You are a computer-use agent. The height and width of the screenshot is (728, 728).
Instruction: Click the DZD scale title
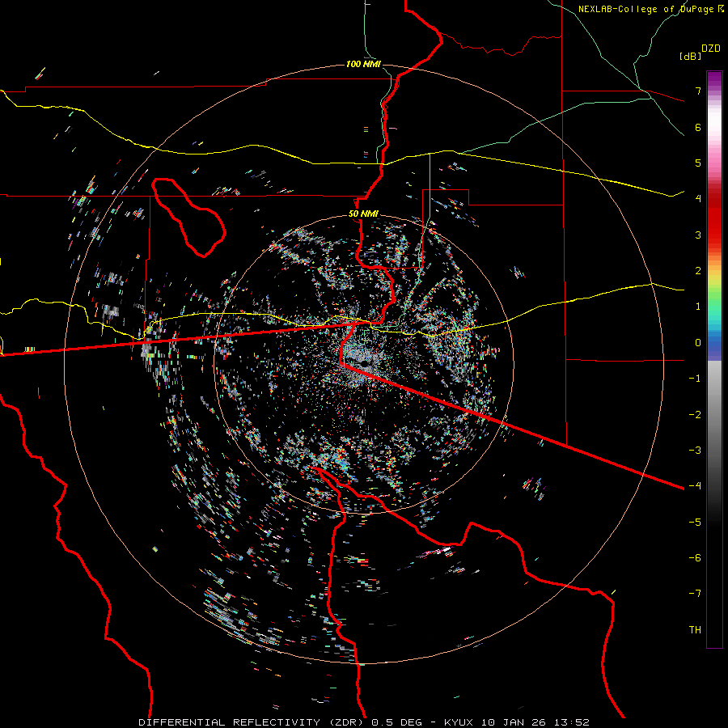click(711, 49)
